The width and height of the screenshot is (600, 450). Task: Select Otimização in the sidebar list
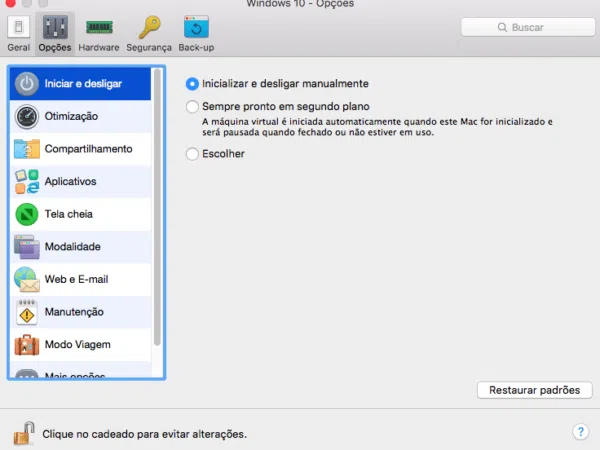tap(80, 116)
